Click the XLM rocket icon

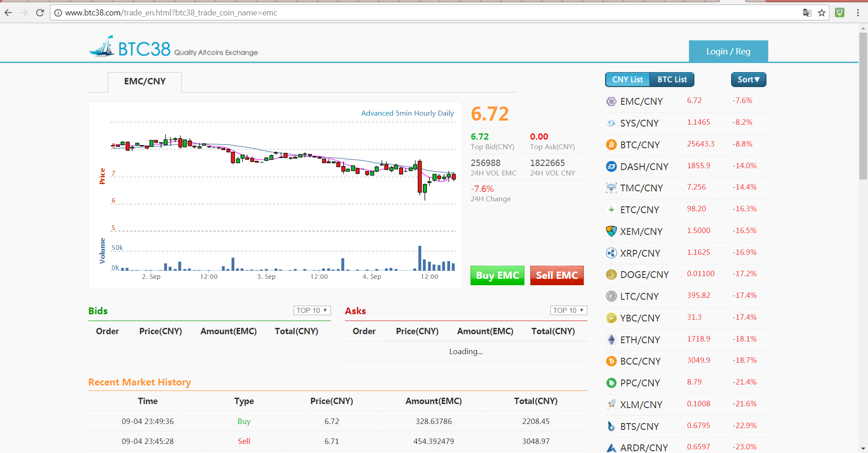611,404
